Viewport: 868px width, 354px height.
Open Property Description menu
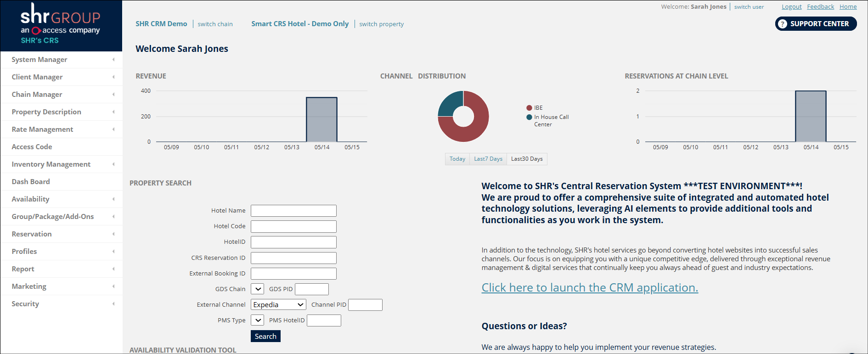pos(62,112)
